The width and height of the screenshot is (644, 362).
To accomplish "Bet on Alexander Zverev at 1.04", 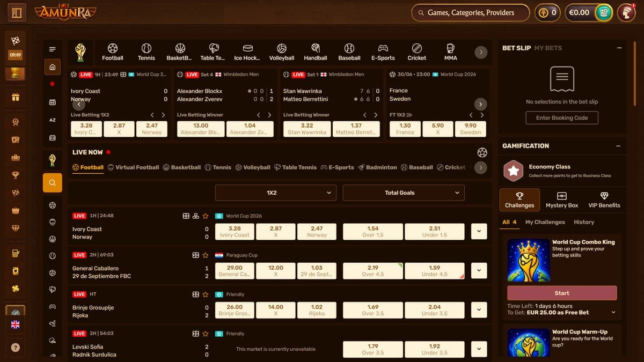I will click(249, 129).
